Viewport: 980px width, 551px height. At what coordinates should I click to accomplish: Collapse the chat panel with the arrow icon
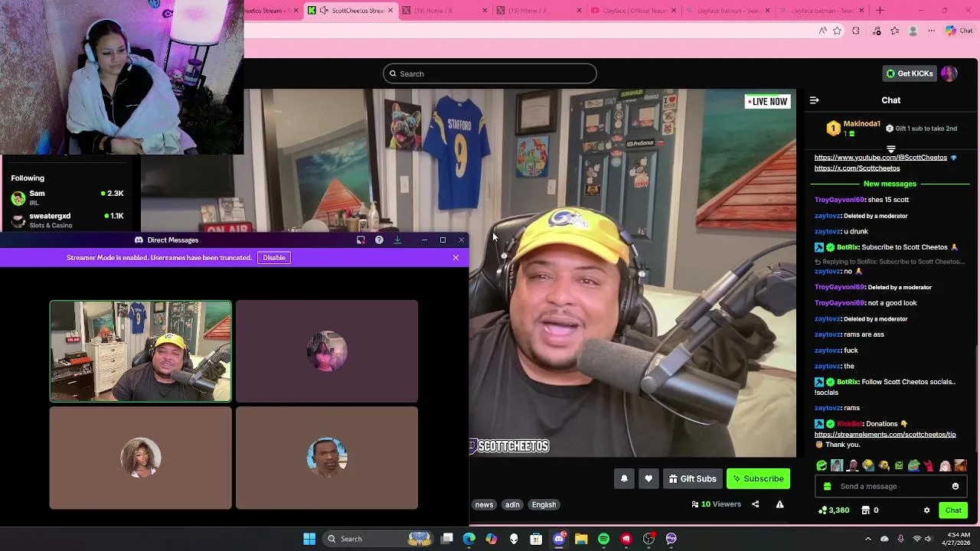point(815,100)
